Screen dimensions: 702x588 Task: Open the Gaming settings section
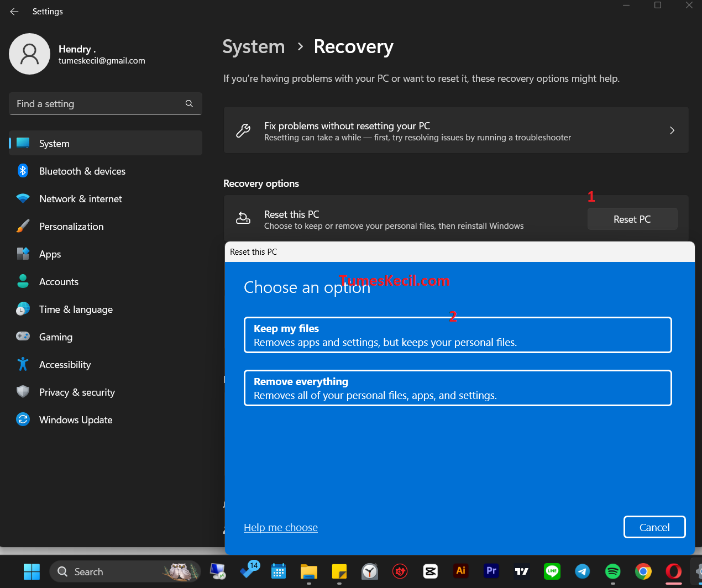[56, 337]
